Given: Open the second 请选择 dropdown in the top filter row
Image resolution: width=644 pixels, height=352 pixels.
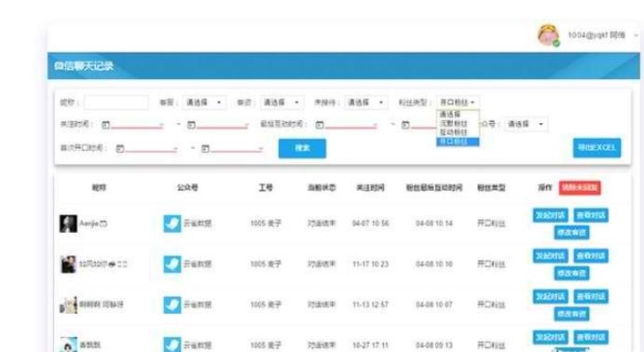Looking at the screenshot, I should pos(281,102).
